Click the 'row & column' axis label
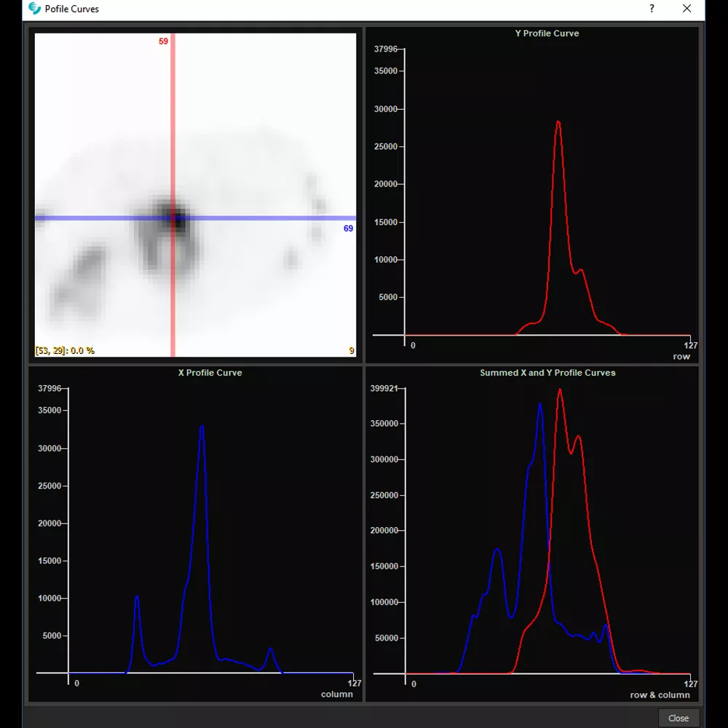Screen dimensions: 728x728 click(660, 695)
